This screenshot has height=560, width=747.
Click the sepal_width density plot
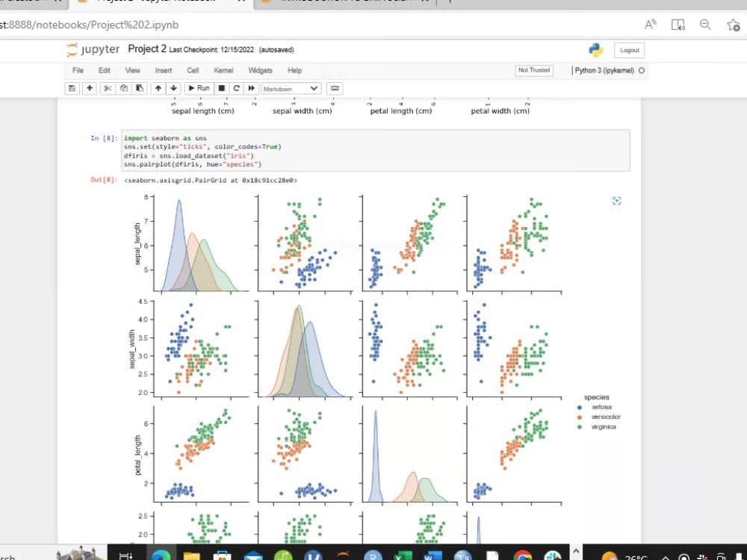pos(305,349)
